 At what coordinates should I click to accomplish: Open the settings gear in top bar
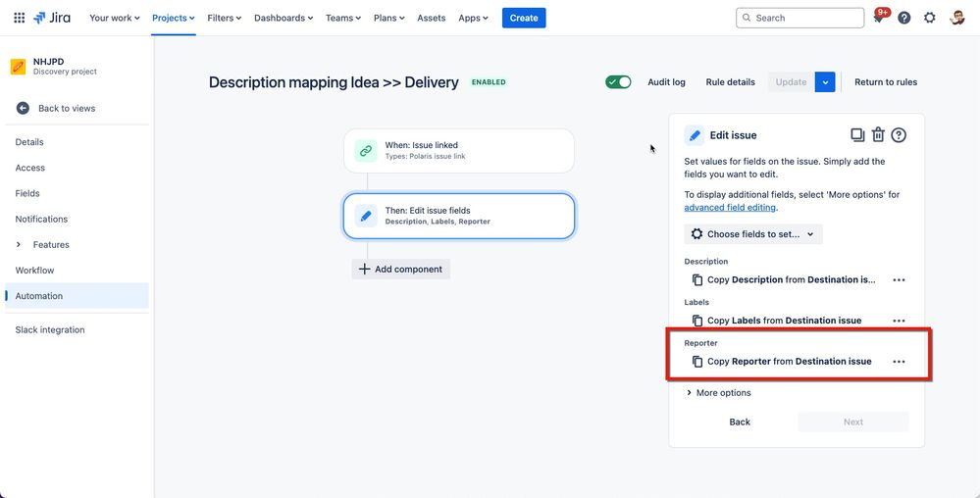(x=929, y=18)
